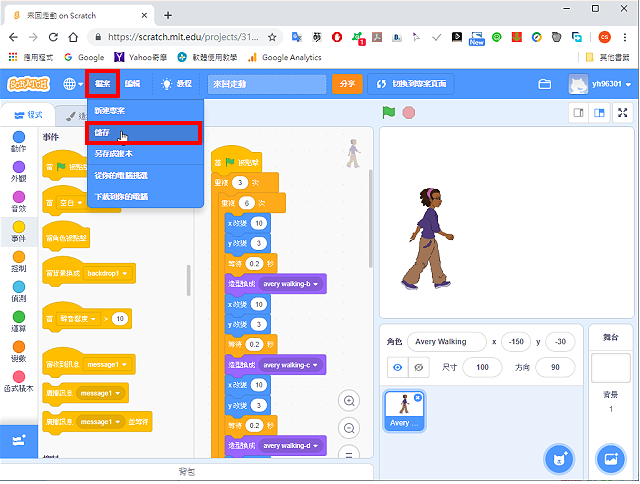Screen dimensions: 640x484
Task: Select the stage backdrop thumbnail
Action: point(611,368)
